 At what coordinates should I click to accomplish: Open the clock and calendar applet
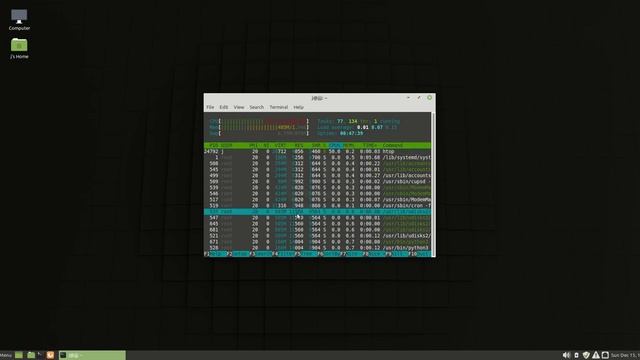(625, 355)
